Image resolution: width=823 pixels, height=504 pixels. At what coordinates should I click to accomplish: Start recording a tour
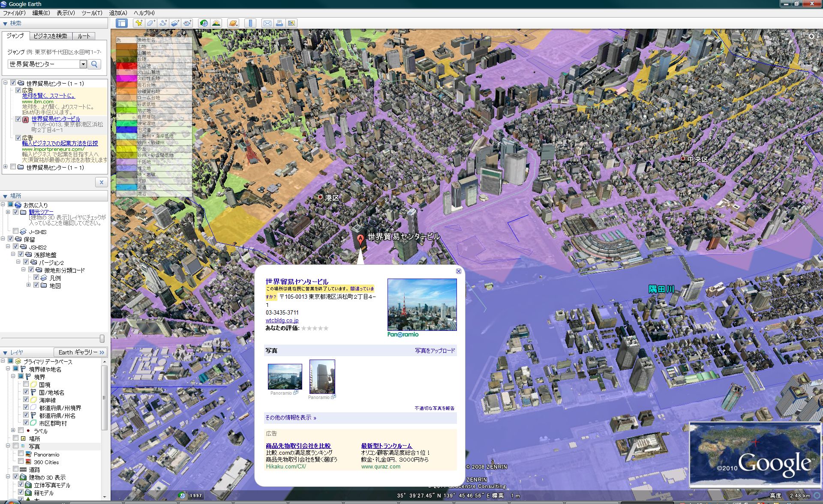tap(187, 23)
